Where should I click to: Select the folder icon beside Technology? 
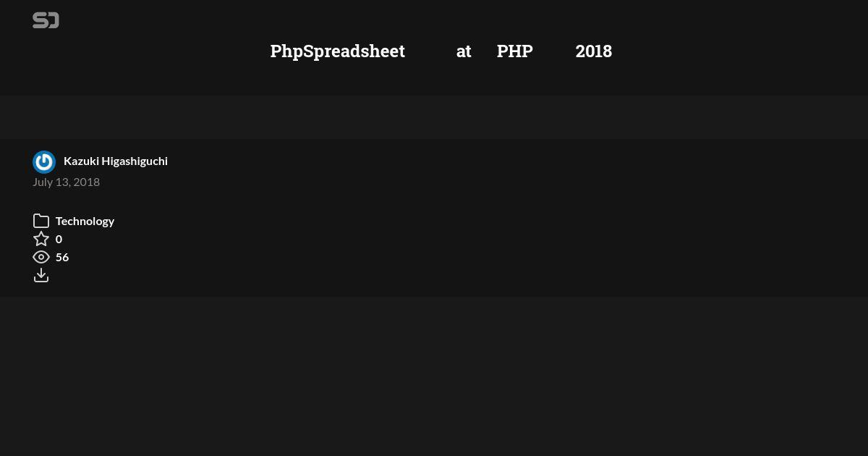(41, 221)
